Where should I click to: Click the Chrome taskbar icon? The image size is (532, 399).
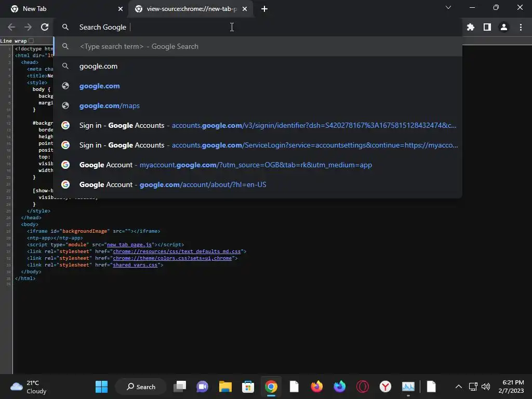pyautogui.click(x=271, y=387)
